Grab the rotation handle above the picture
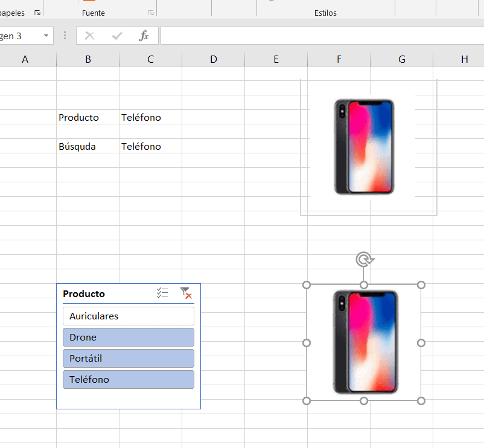 [365, 260]
